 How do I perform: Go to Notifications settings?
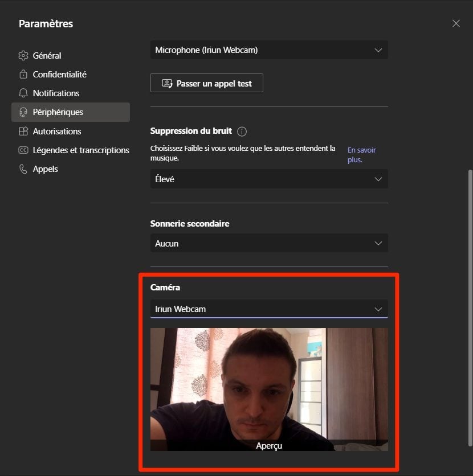click(x=71, y=93)
